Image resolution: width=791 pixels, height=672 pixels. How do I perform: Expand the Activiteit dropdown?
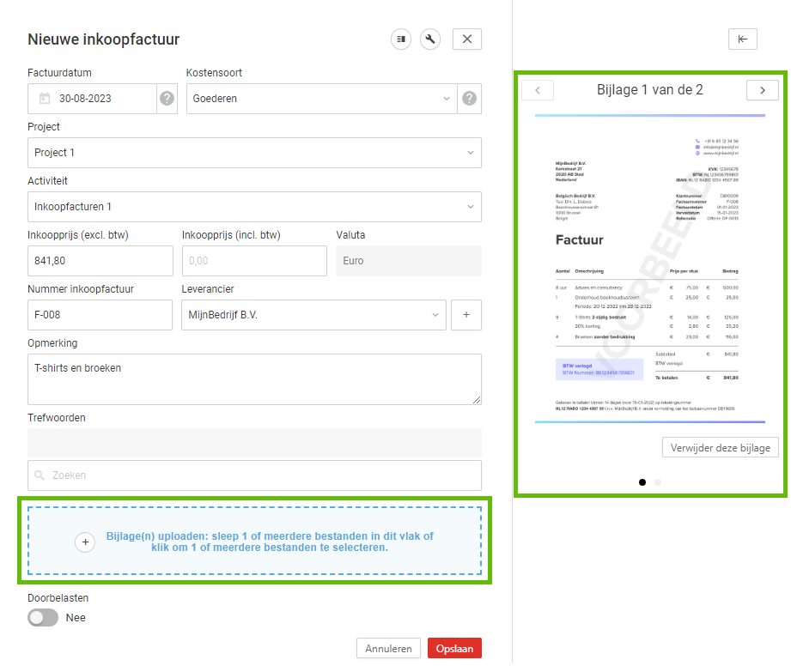(x=471, y=206)
